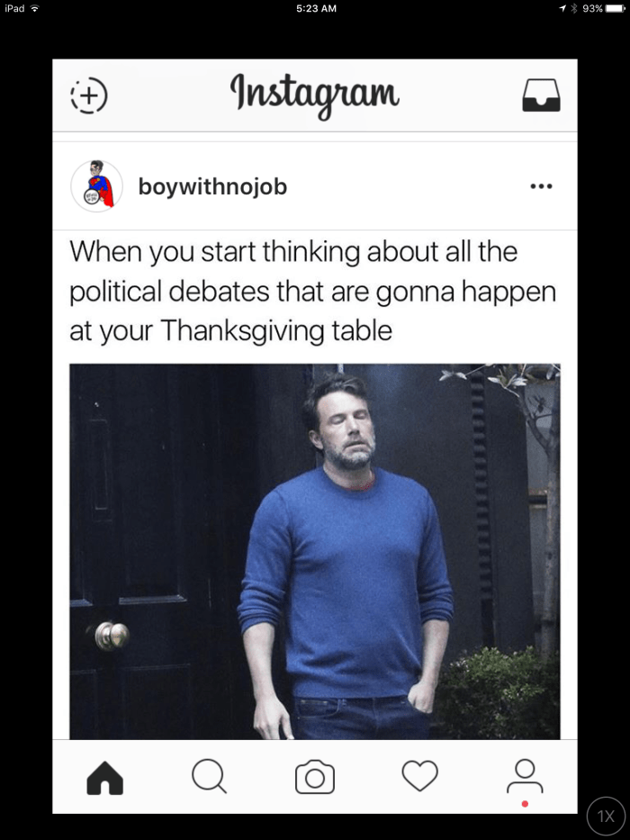This screenshot has width=630, height=840.
Task: Tap the Bluetooth status icon
Action: pyautogui.click(x=574, y=8)
